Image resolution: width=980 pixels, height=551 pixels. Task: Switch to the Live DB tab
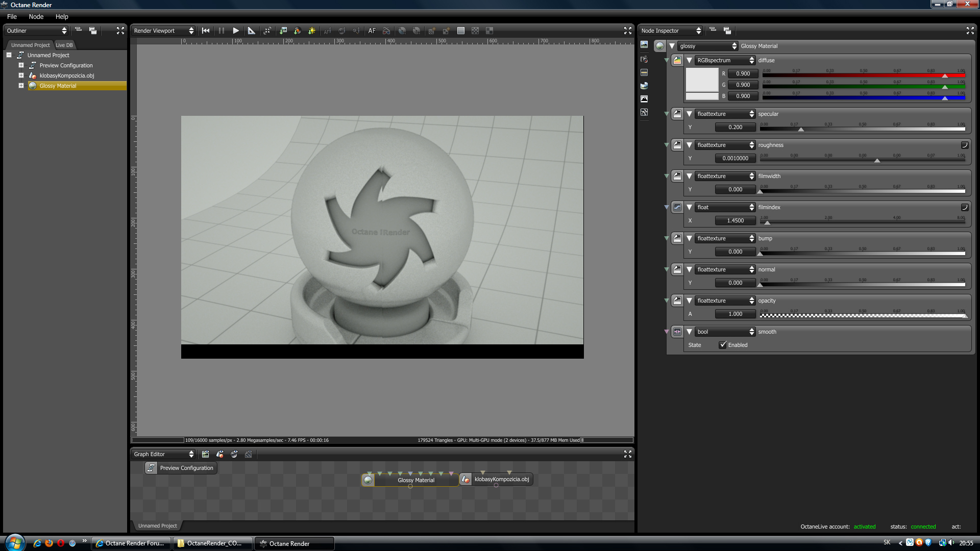click(64, 45)
